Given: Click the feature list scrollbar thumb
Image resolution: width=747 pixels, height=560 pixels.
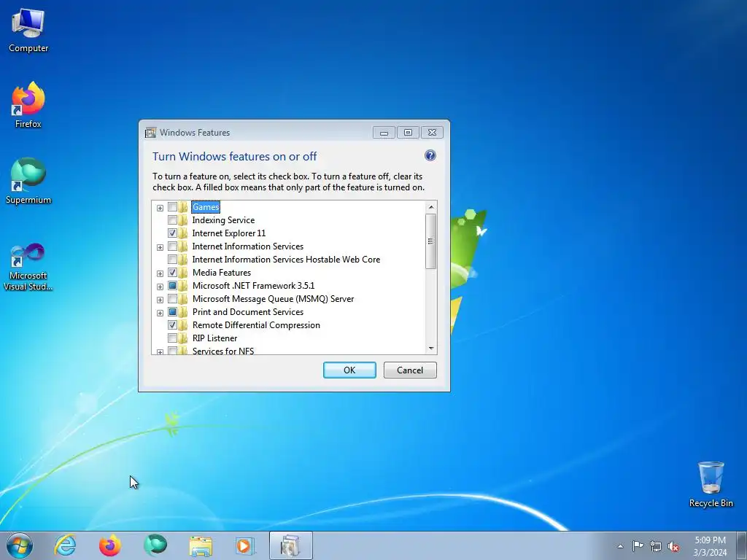Looking at the screenshot, I should 430,241.
